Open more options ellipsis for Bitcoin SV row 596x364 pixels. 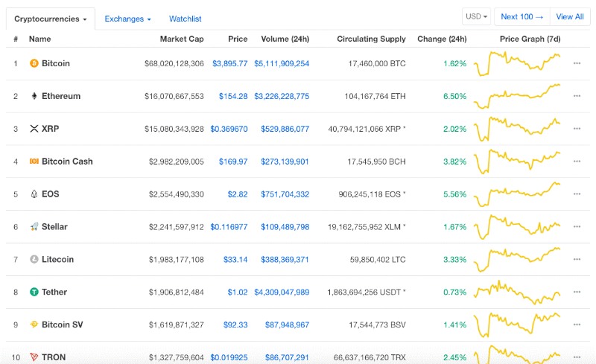point(577,325)
